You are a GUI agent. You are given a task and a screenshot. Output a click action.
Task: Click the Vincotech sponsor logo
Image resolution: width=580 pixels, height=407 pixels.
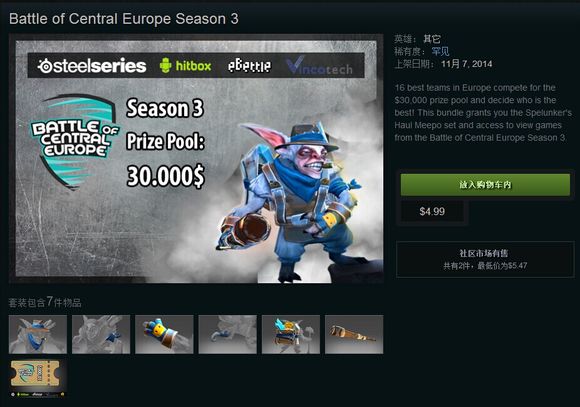pos(319,66)
